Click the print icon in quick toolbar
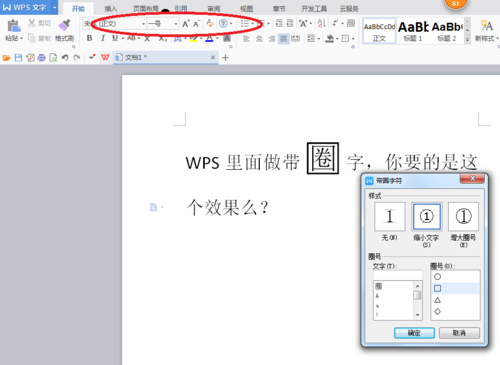The height and width of the screenshot is (365, 500). (x=42, y=58)
